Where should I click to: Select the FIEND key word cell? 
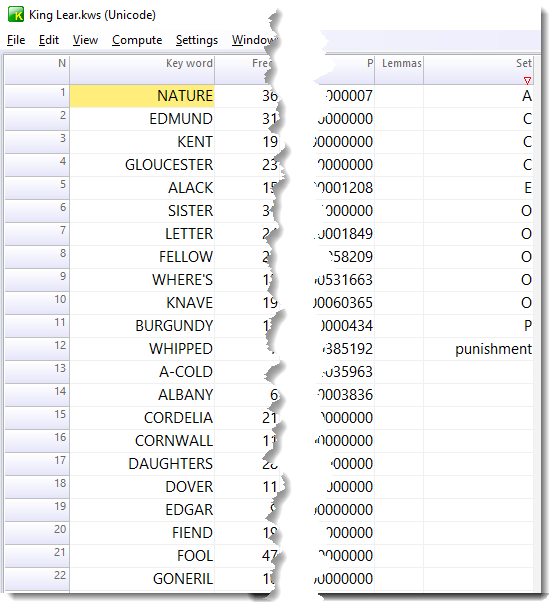(x=142, y=533)
